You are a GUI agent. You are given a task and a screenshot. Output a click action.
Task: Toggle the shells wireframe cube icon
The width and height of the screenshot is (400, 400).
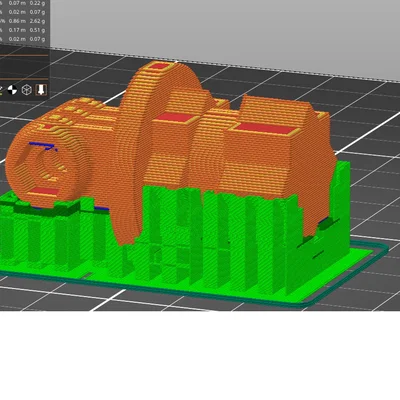tap(27, 90)
